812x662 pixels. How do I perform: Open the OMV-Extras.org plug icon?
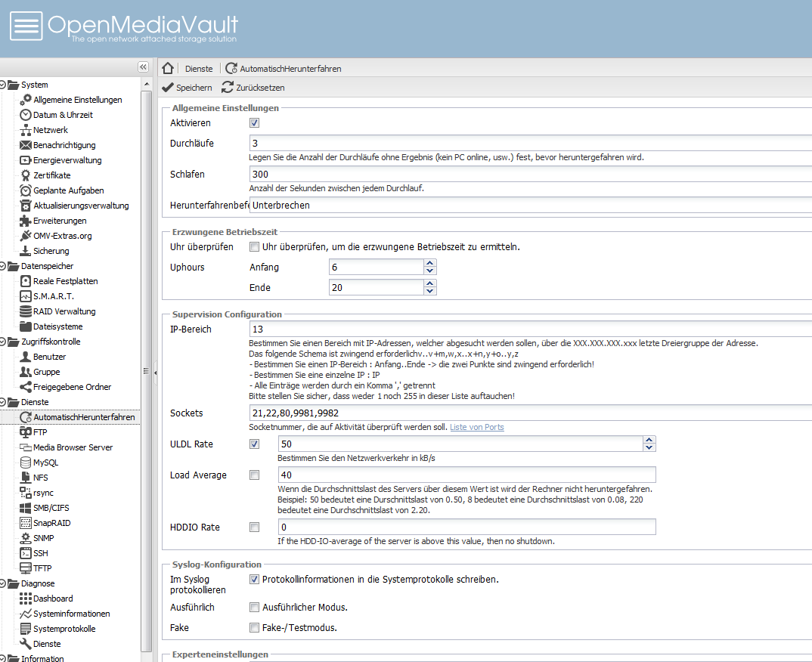(26, 236)
